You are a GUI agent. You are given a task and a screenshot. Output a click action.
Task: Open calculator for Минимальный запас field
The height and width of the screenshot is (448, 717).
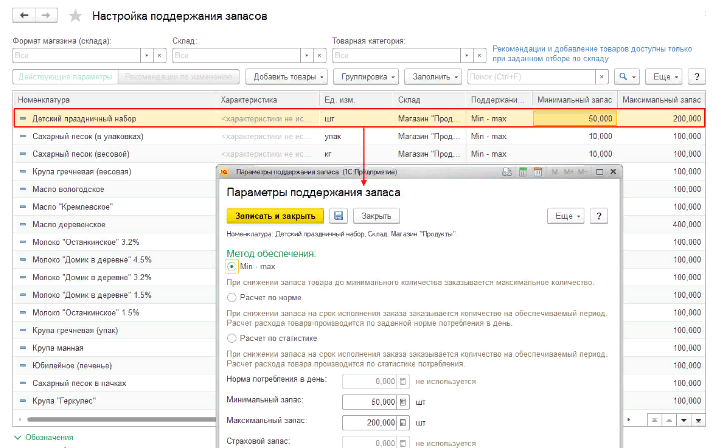point(402,402)
